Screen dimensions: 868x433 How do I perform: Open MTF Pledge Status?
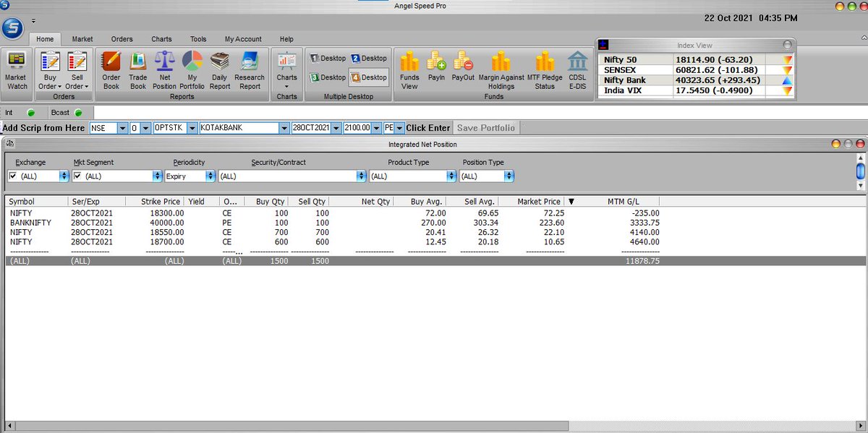pos(545,71)
